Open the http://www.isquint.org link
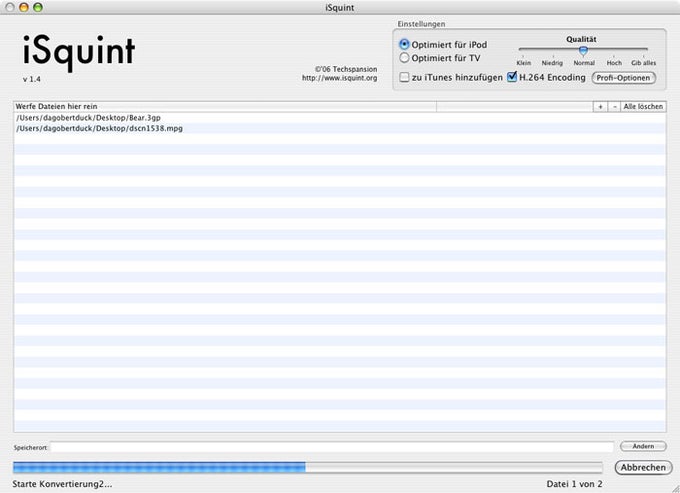 point(340,78)
